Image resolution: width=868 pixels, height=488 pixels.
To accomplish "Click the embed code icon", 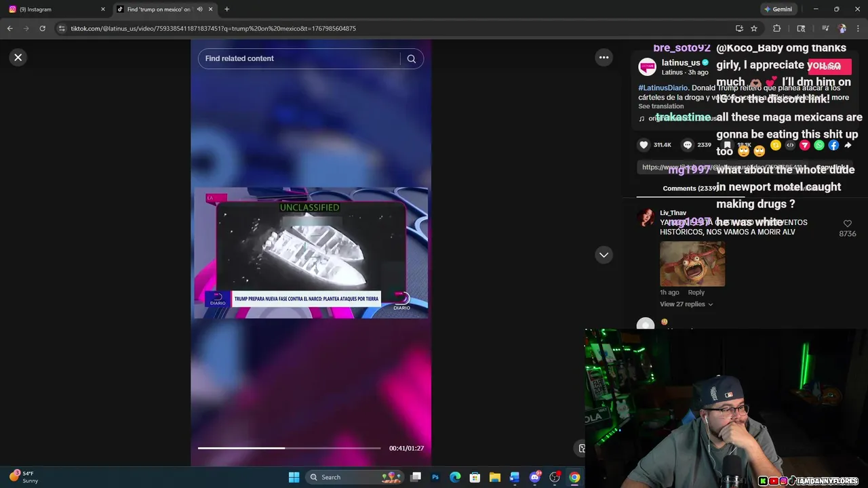I will [790, 145].
